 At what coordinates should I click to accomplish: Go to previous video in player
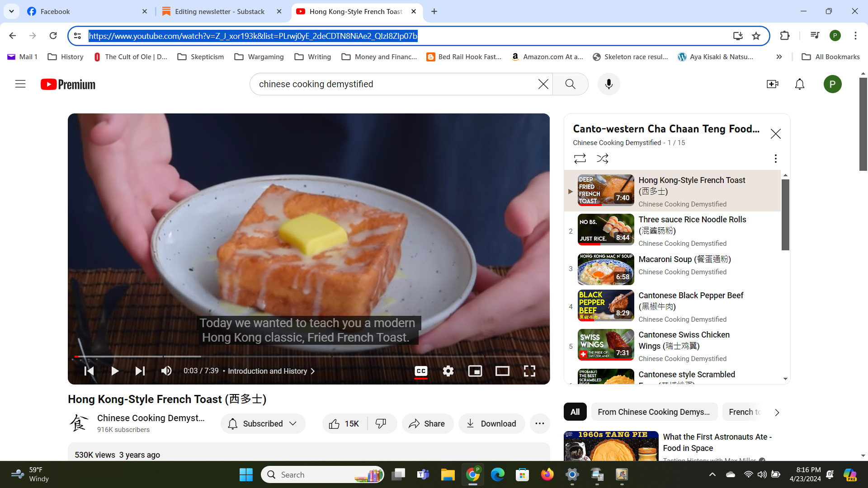point(89,371)
